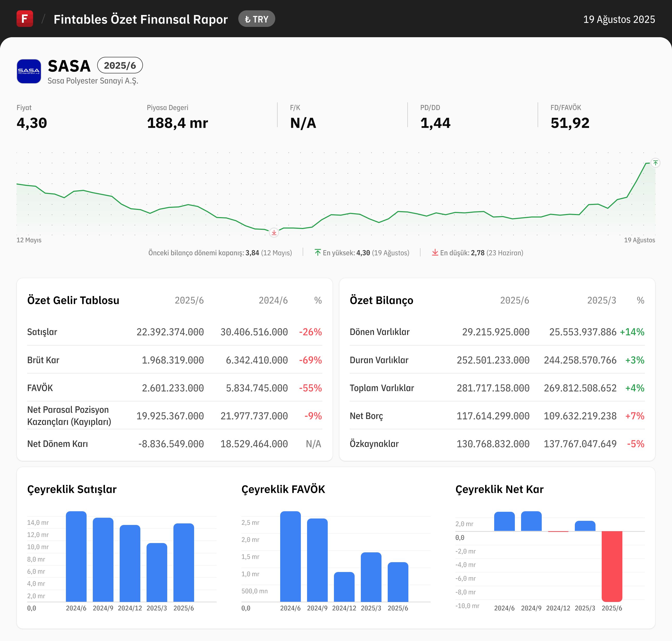Click the SASA company logo
The height and width of the screenshot is (641, 672).
click(x=29, y=71)
